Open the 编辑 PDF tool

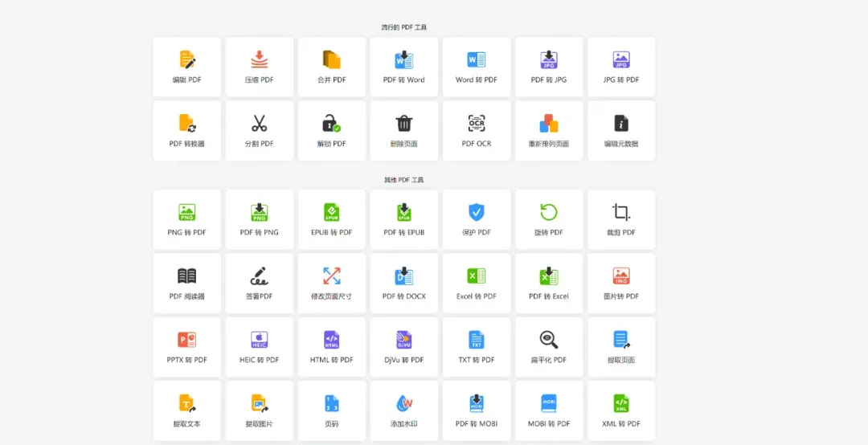[x=186, y=59]
